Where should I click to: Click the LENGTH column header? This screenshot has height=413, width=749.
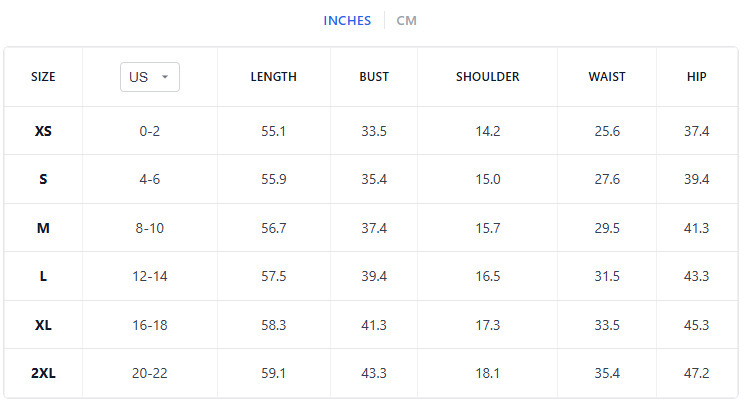click(x=273, y=77)
